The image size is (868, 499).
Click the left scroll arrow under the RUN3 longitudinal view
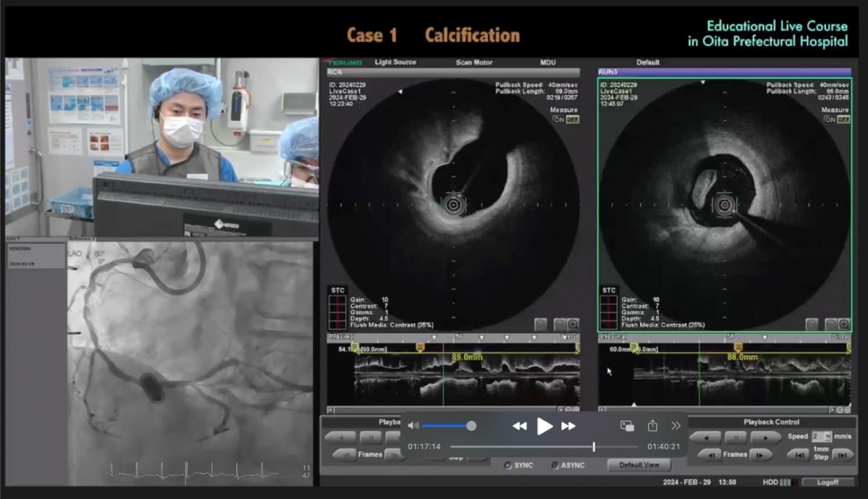pos(602,410)
